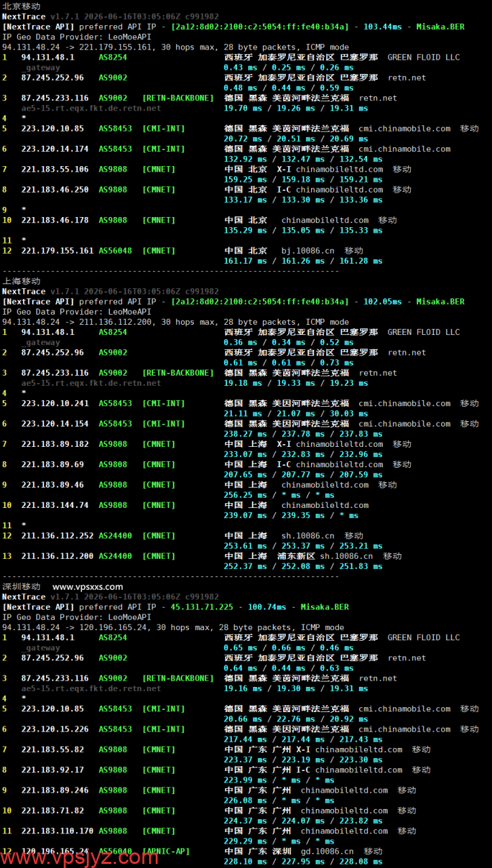
Task: Select hop IP 221.183.92.17
Action: (x=52, y=770)
